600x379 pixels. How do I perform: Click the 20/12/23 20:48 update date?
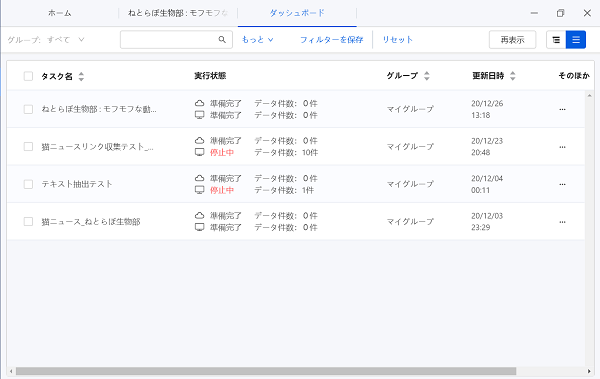(487, 147)
